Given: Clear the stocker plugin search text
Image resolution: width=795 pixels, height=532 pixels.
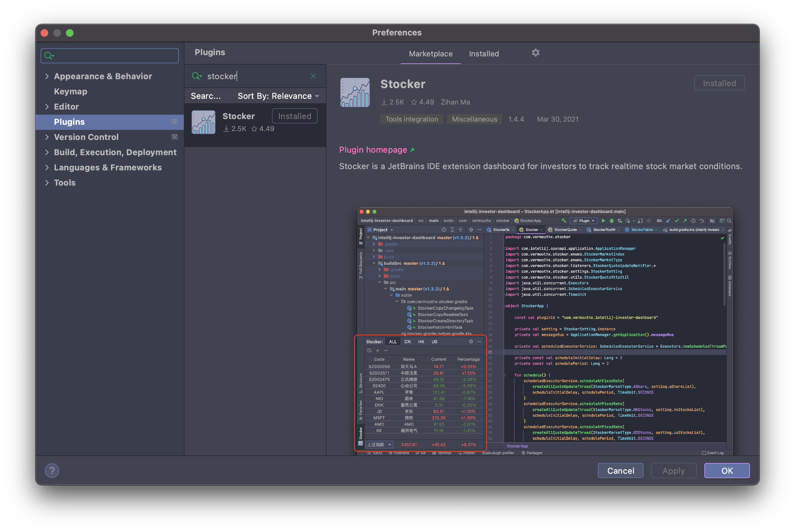Looking at the screenshot, I should 313,76.
